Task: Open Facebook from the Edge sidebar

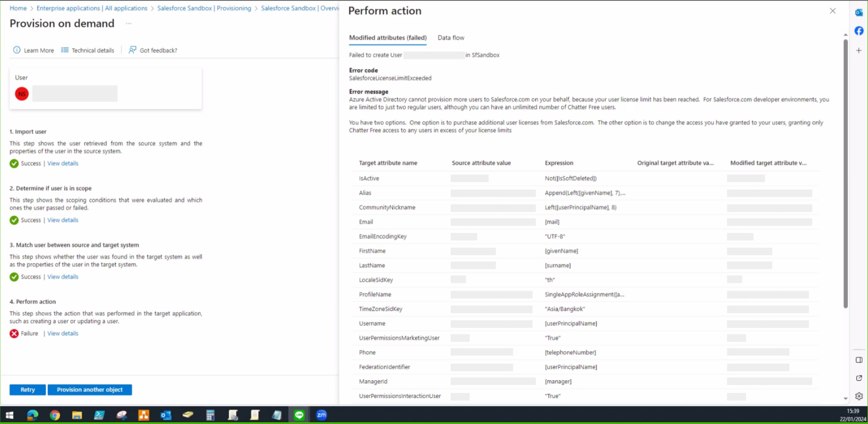Action: click(x=859, y=31)
